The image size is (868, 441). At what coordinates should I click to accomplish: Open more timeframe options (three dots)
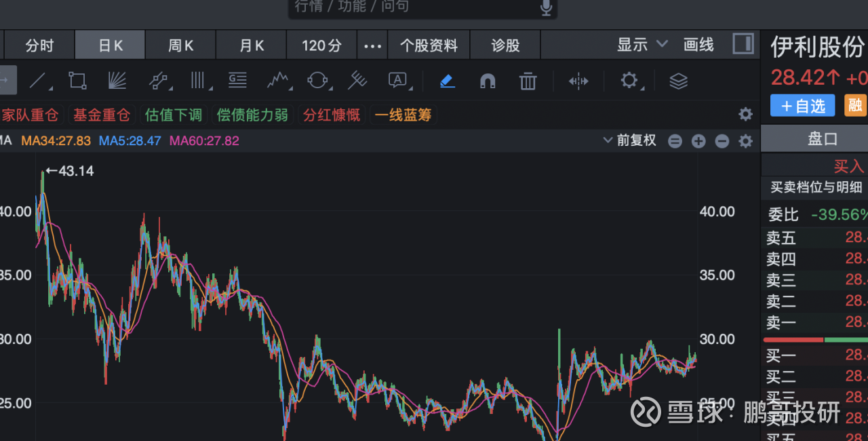[x=372, y=46]
